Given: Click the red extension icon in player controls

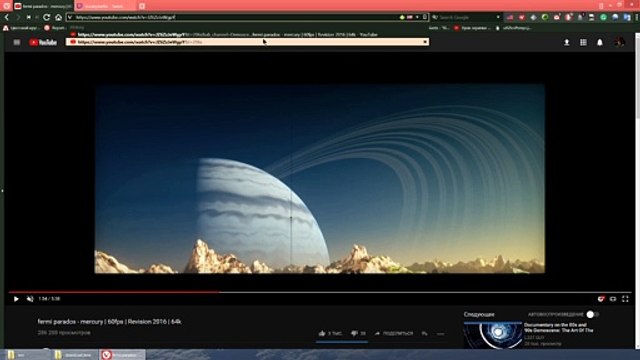Looking at the screenshot, I should 600,299.
